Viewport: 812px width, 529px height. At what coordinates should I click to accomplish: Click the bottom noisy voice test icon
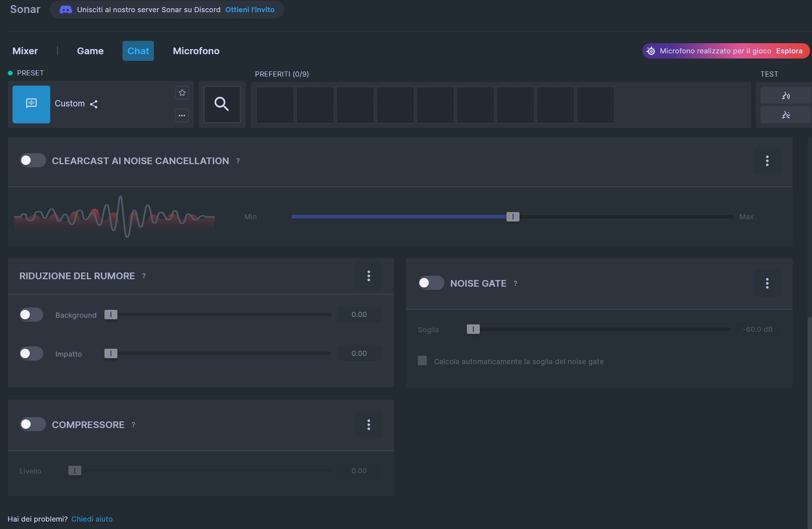[785, 115]
